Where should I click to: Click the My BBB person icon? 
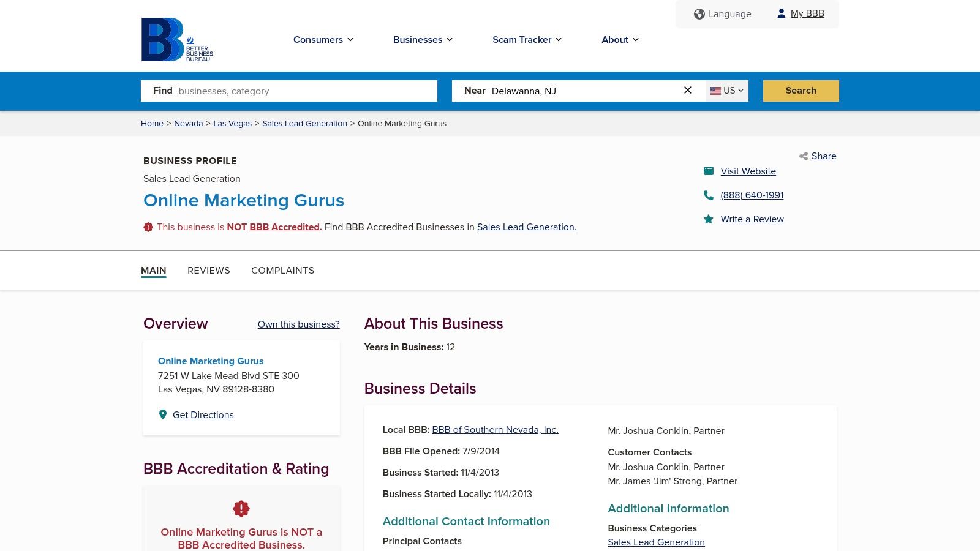[781, 13]
